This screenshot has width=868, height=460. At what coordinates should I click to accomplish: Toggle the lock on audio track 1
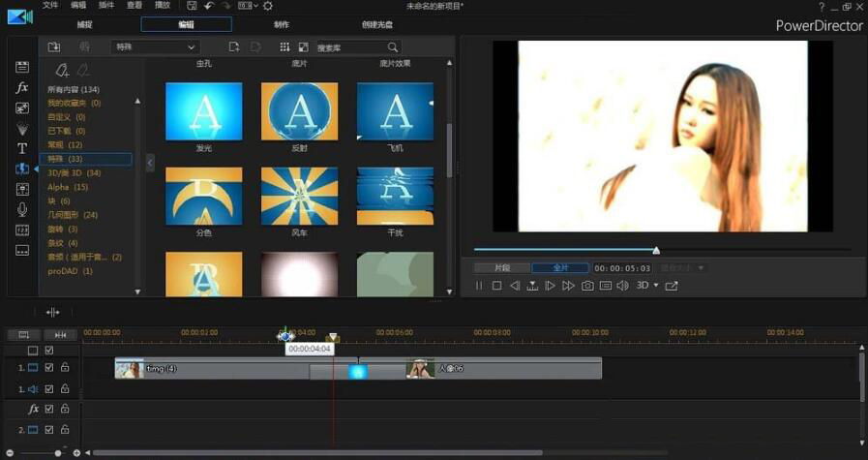(x=65, y=389)
